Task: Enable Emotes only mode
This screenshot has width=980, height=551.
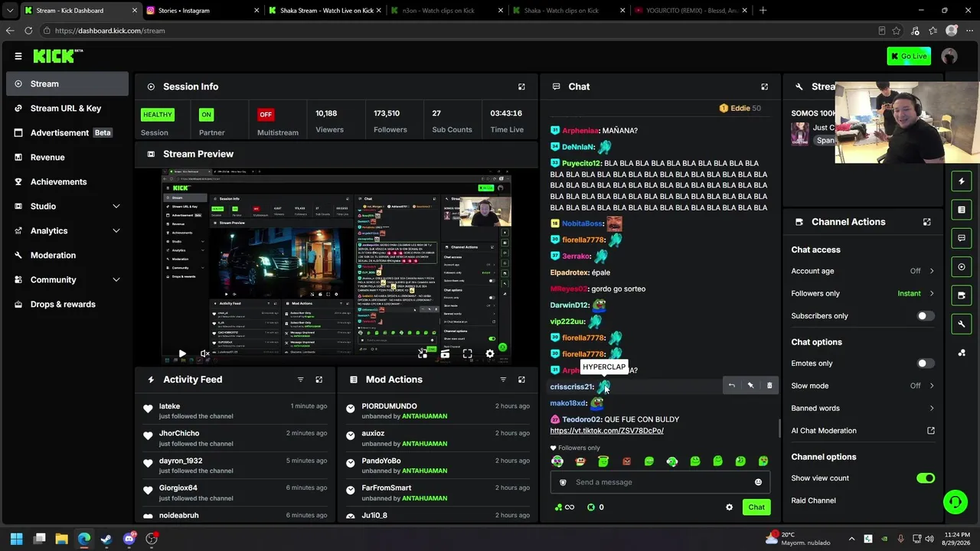Action: [x=925, y=364]
